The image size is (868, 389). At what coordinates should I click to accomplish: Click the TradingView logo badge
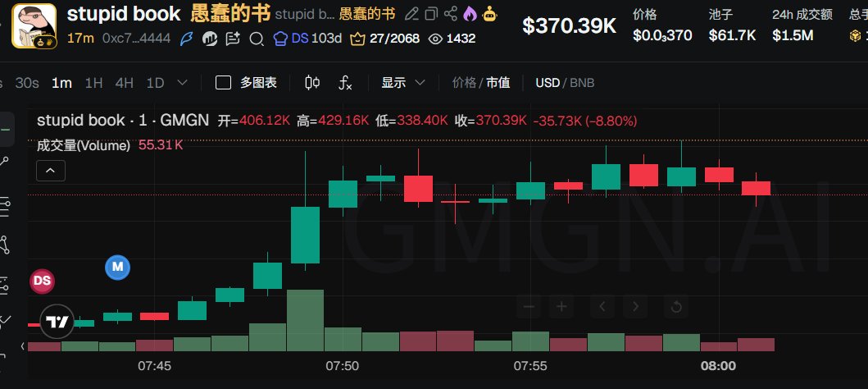[57, 322]
